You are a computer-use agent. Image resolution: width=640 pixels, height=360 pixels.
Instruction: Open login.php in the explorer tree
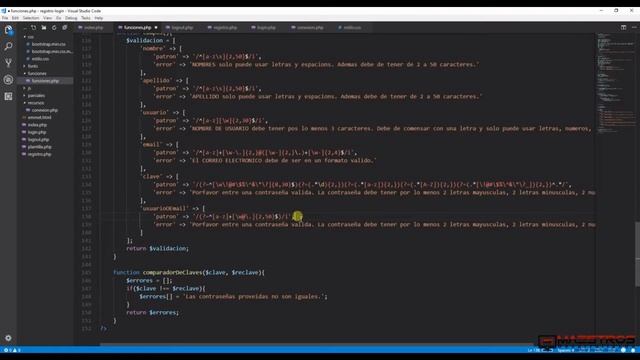click(x=37, y=132)
